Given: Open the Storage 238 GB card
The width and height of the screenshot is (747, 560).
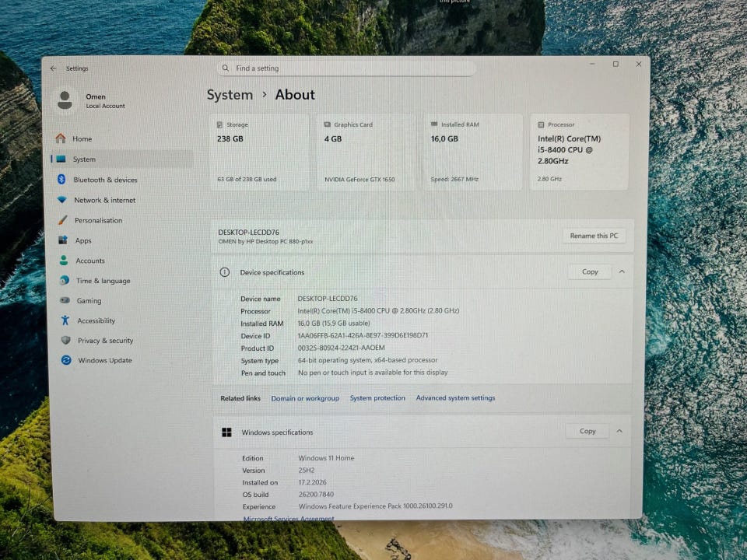Looking at the screenshot, I should point(259,152).
